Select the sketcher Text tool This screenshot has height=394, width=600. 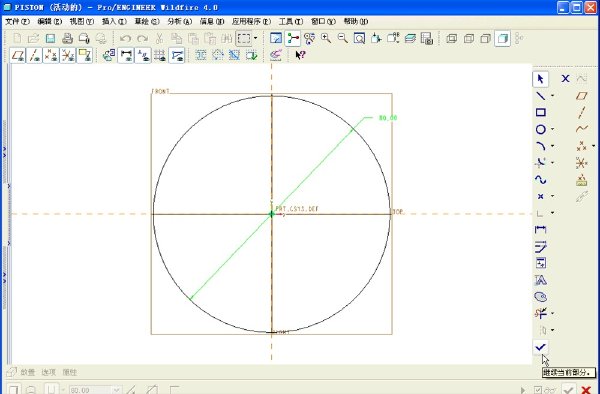pos(540,280)
